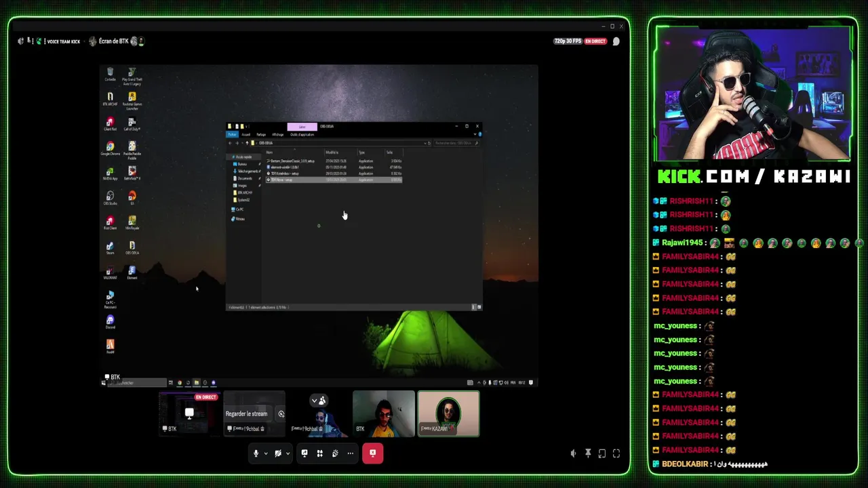Viewport: 868px width, 488px height.
Task: Pop out the stream window
Action: pos(602,453)
